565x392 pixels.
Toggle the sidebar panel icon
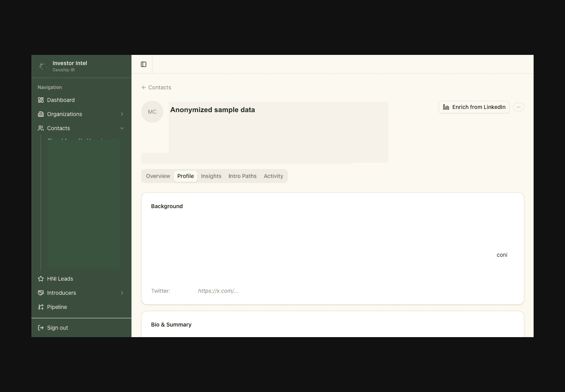[x=144, y=64]
